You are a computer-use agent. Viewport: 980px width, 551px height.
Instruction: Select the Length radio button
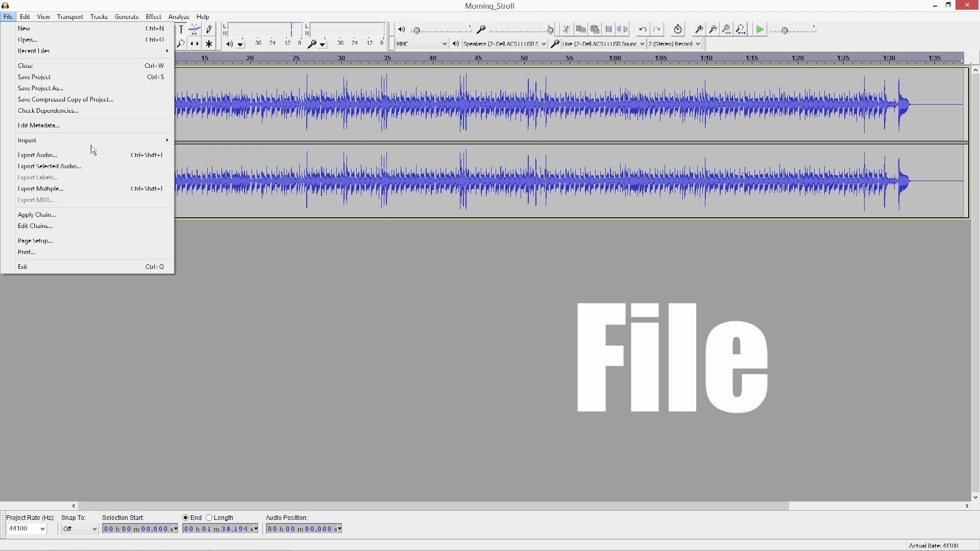pos(210,518)
